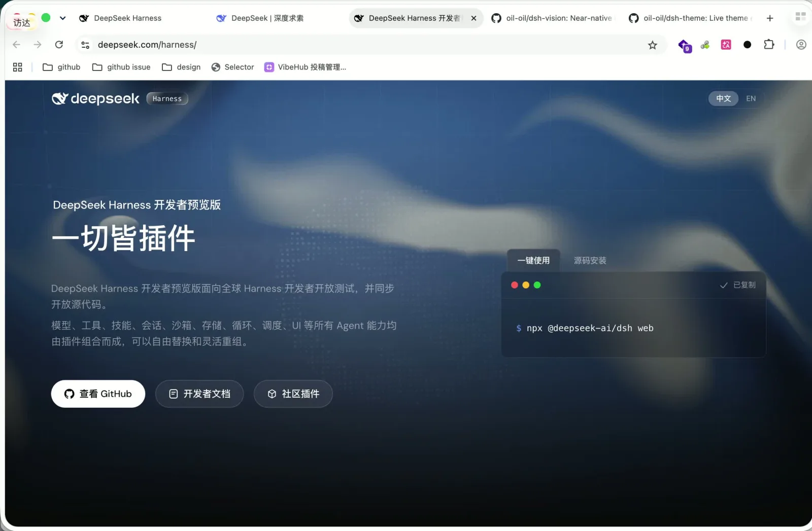Click the deepseek whale logo
The height and width of the screenshot is (531, 812).
[x=95, y=98]
